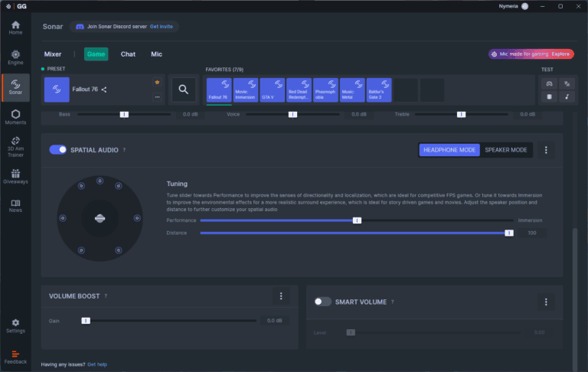The image size is (588, 372).
Task: Open Spatial Audio three-dot options menu
Action: point(546,150)
